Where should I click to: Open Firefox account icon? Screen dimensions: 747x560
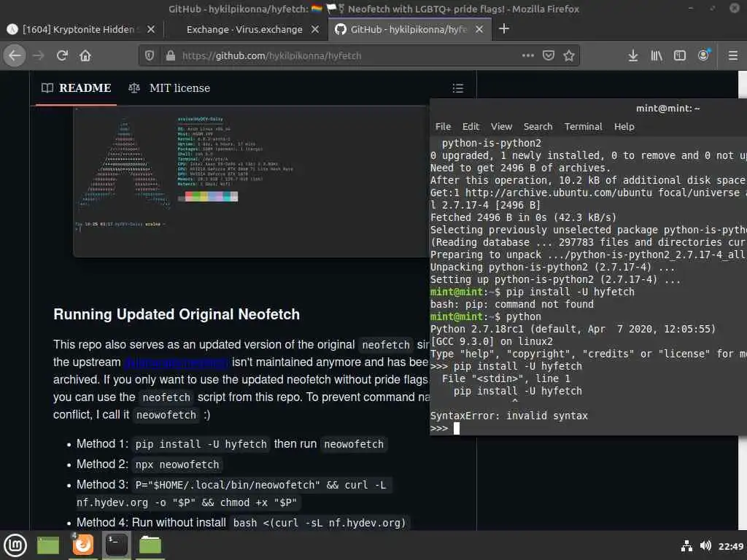(x=704, y=55)
